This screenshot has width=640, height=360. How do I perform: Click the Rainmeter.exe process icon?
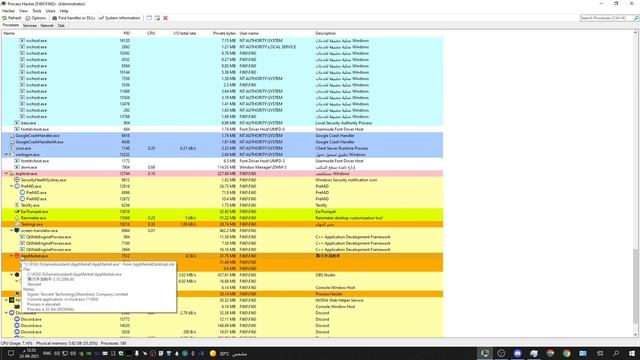[17, 218]
